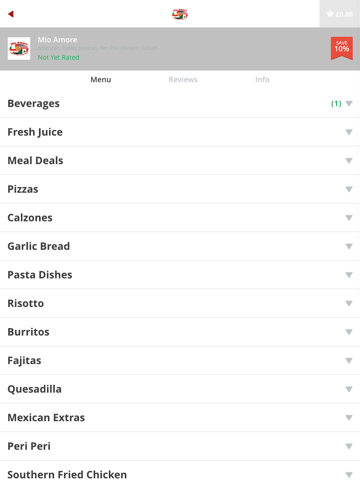Click the Mio Amore logo in header
The height and width of the screenshot is (480, 360).
[x=180, y=14]
